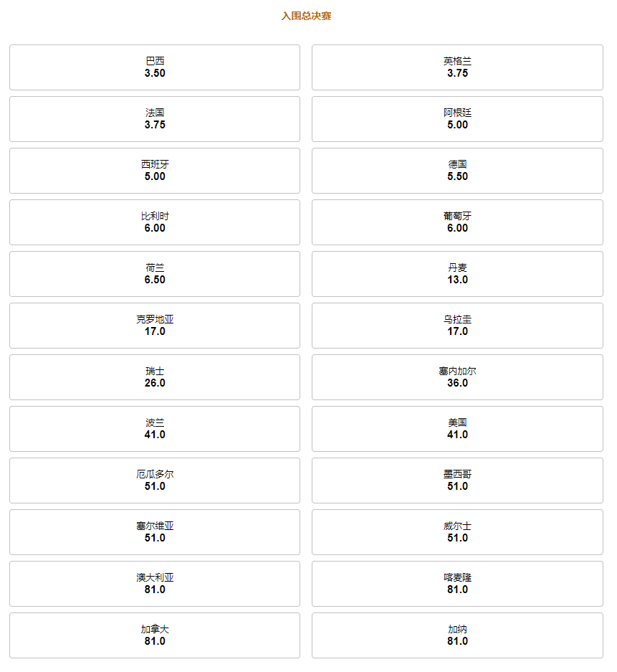This screenshot has width=617, height=672.
Task: Select Switzerland (瑞士) odds at 26.0
Action: [154, 377]
